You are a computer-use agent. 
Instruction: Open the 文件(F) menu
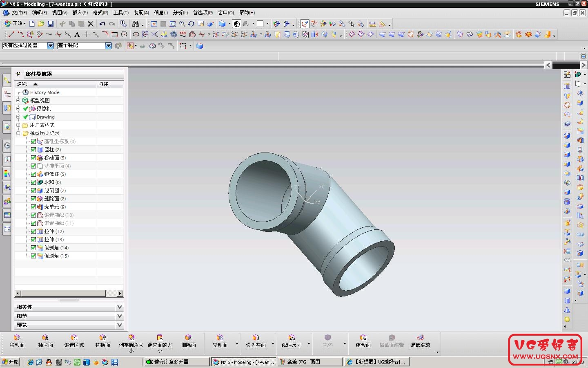pyautogui.click(x=19, y=13)
